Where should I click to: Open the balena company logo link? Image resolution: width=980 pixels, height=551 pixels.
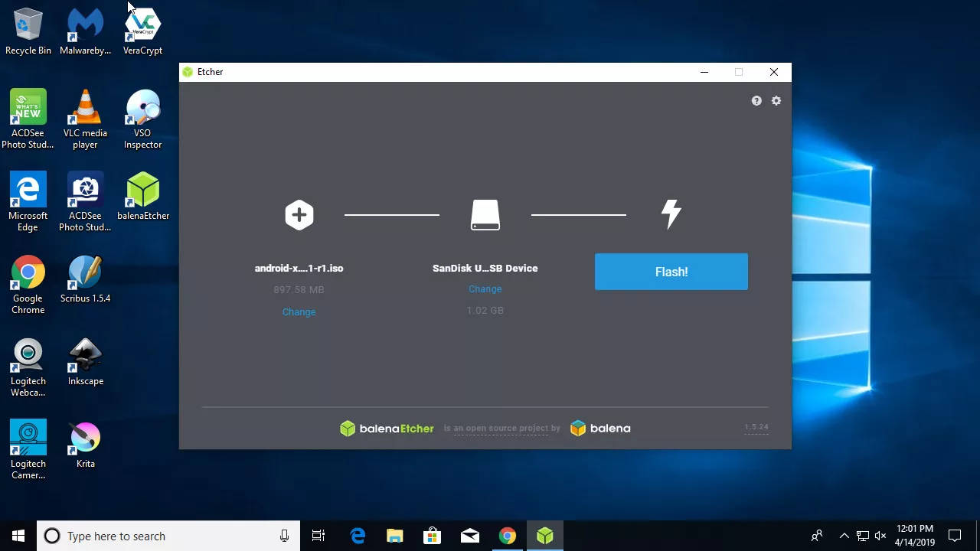pos(600,429)
